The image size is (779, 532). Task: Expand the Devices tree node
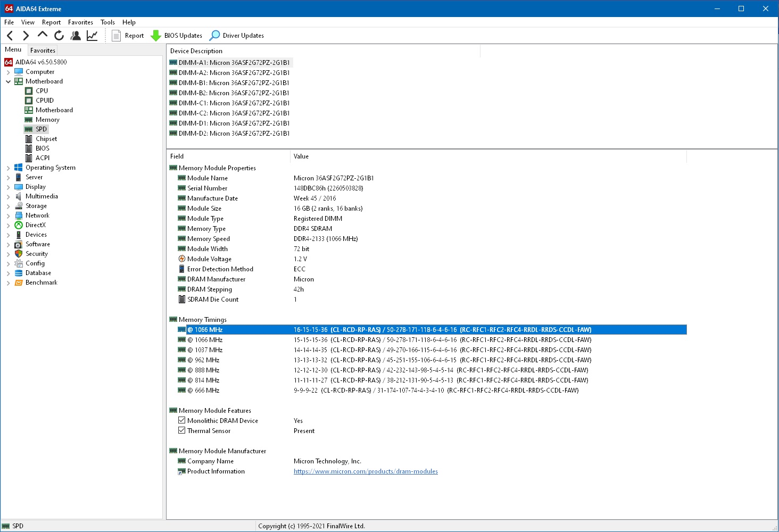point(9,235)
